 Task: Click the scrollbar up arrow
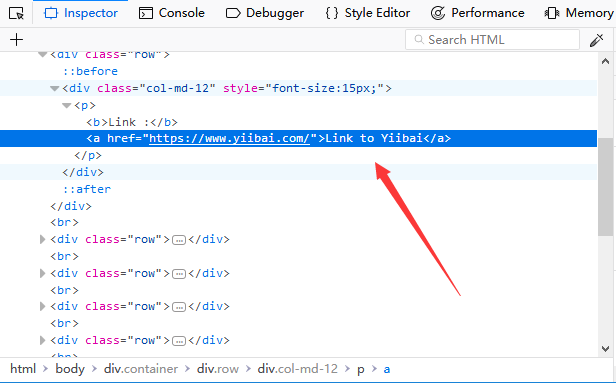[x=605, y=61]
